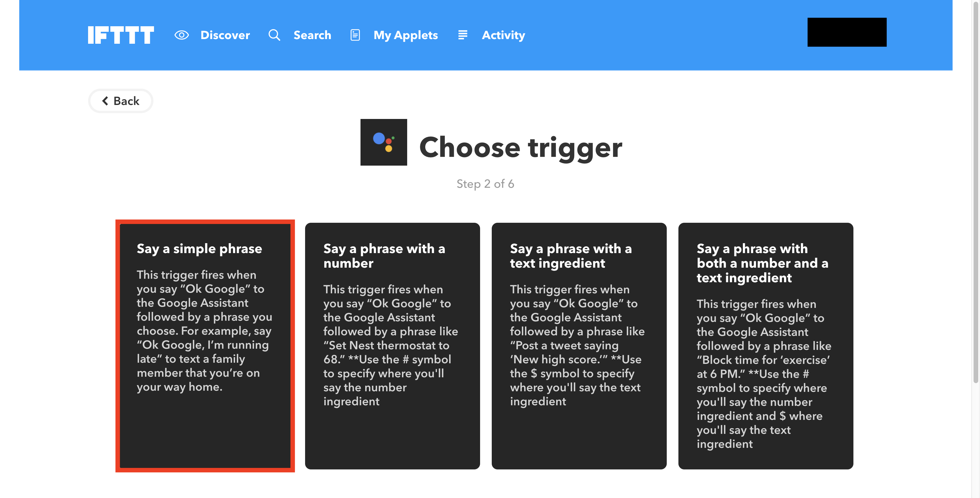This screenshot has height=498, width=980.
Task: Click the Step 2 of 6 indicator
Action: 485,184
